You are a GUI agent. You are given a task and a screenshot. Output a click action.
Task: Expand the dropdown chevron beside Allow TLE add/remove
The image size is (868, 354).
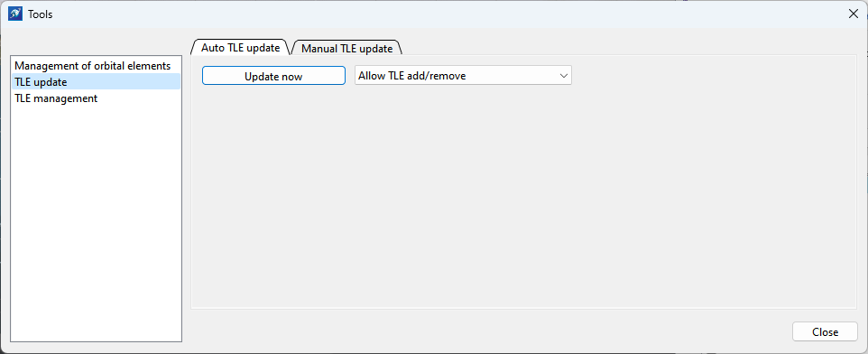point(564,76)
